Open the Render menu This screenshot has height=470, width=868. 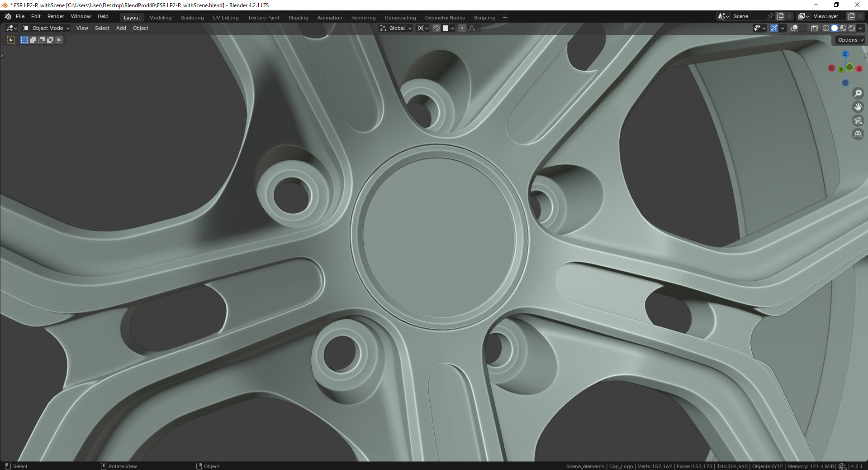point(56,16)
